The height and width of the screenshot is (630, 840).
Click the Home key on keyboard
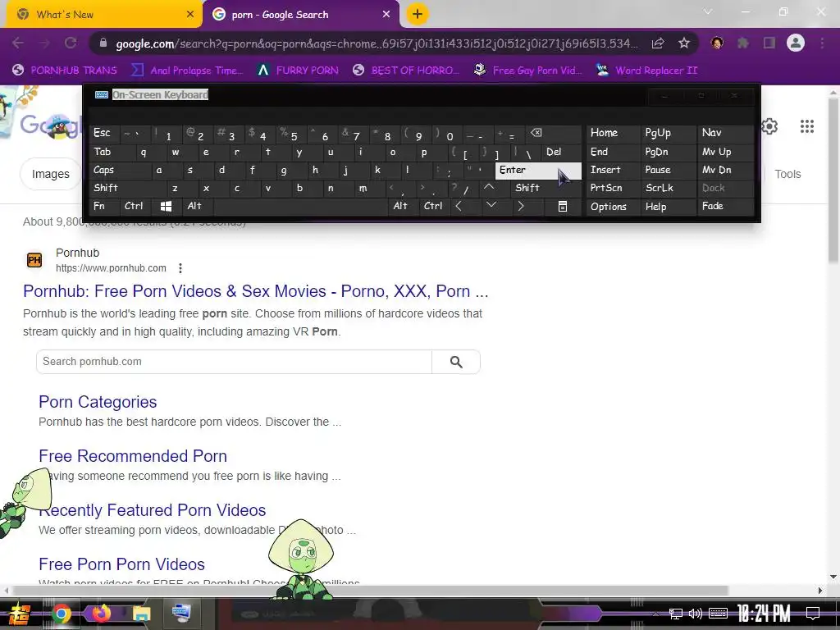[x=614, y=134]
